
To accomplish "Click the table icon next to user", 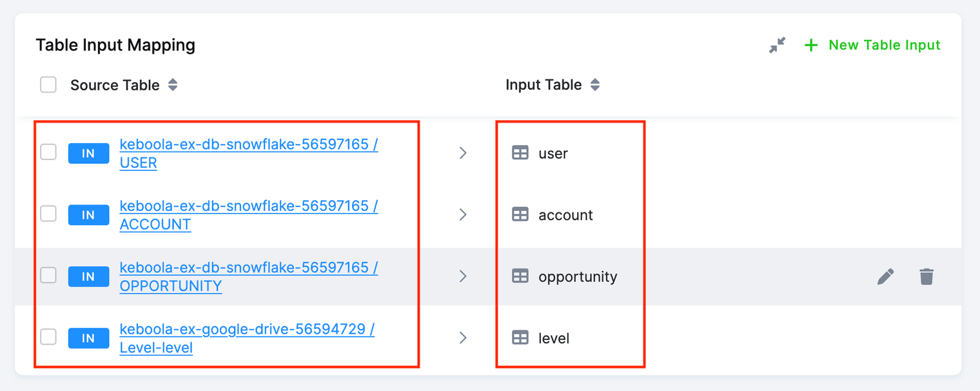I will [x=520, y=153].
